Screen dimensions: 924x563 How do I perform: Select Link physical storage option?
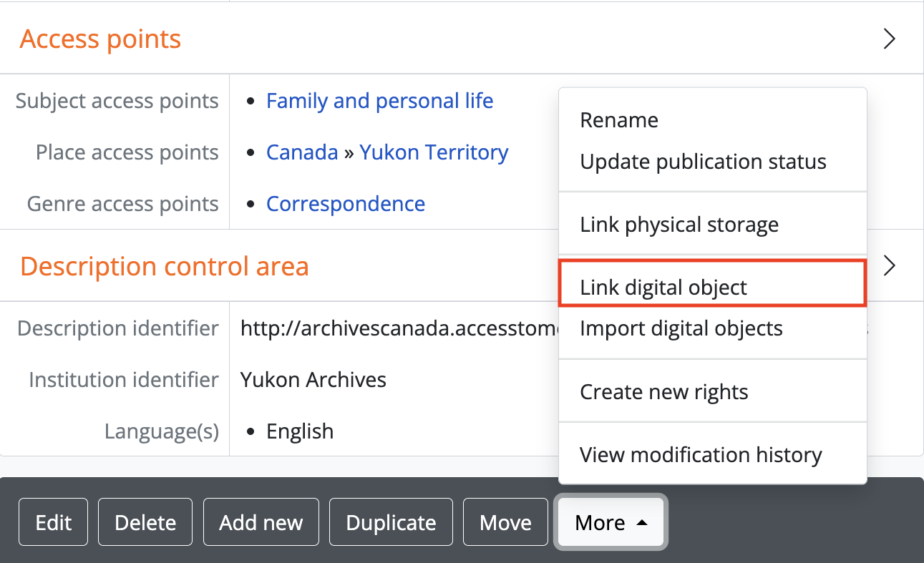[x=679, y=225]
